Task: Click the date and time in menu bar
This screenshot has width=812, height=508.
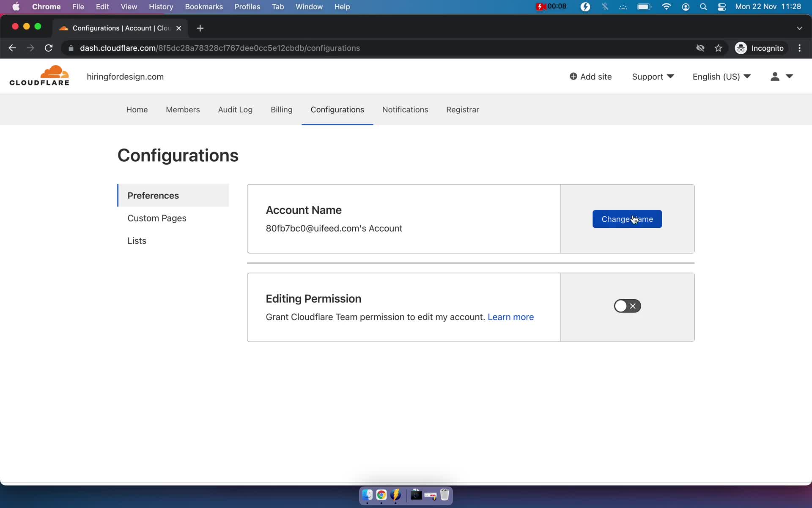Action: [768, 7]
